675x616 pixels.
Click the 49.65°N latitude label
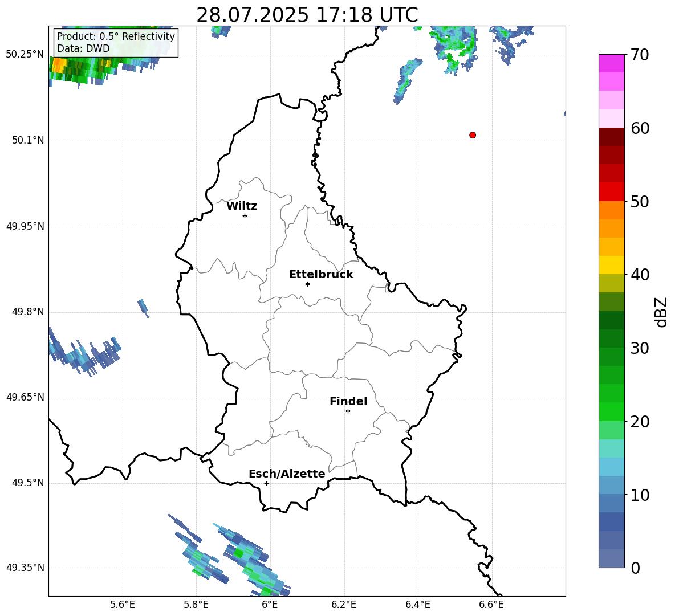coord(25,397)
